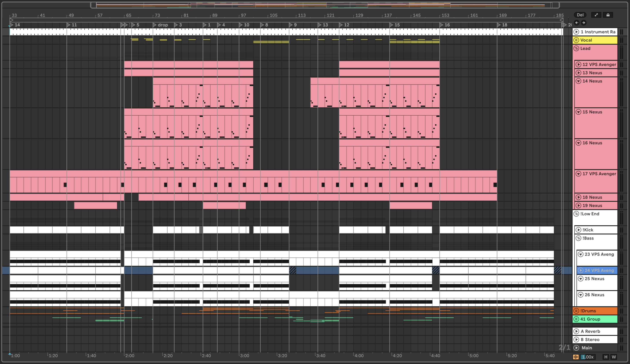
Task: Select the highlighted blue clip on track 24
Action: (x=138, y=270)
